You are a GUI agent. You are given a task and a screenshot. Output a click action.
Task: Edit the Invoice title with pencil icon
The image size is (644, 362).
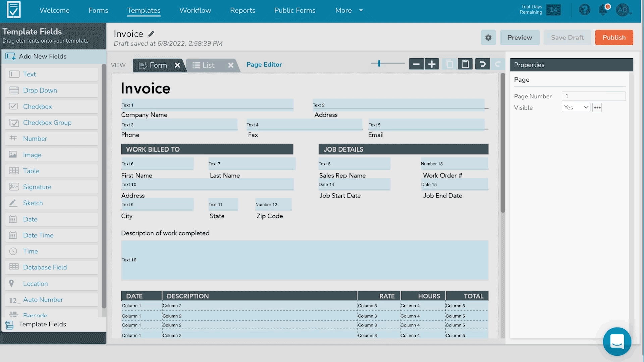[x=151, y=34]
